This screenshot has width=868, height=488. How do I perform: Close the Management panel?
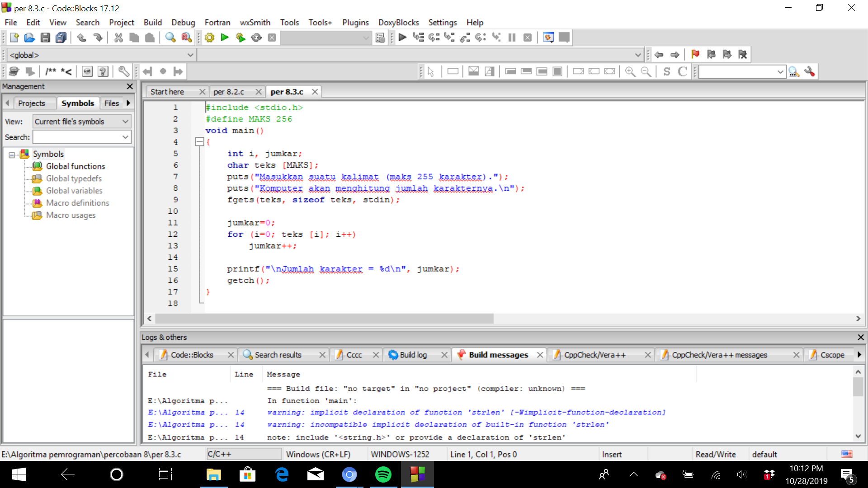click(130, 86)
